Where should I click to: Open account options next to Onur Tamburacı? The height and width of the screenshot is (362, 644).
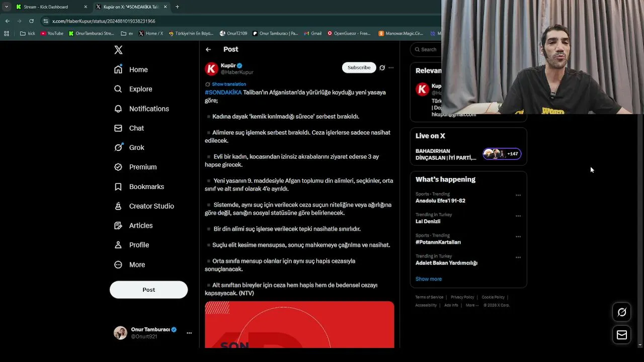189,333
